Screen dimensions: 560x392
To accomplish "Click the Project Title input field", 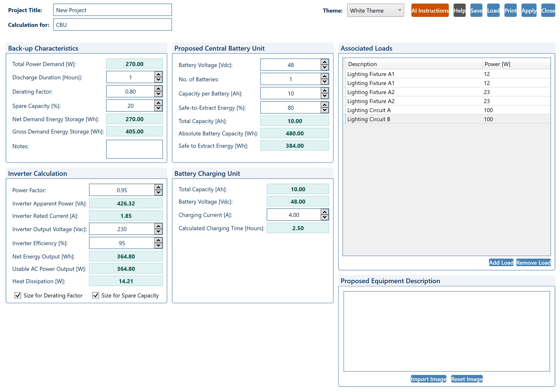I will [x=112, y=10].
